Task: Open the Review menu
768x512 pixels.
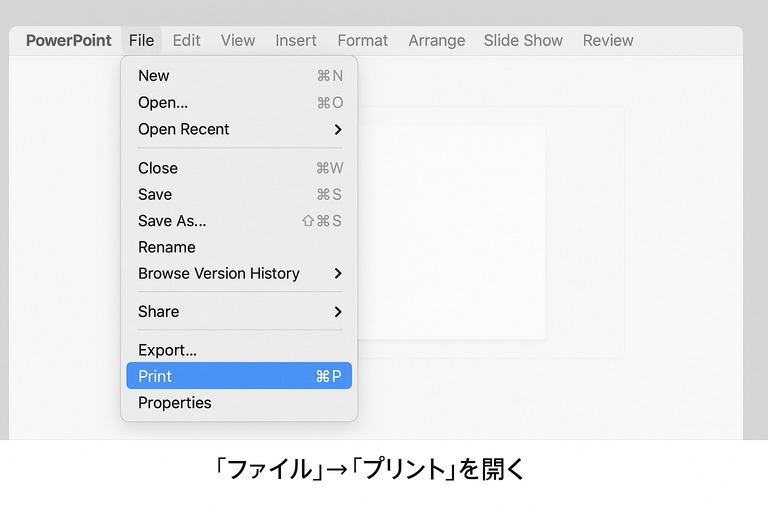Action: [x=608, y=40]
